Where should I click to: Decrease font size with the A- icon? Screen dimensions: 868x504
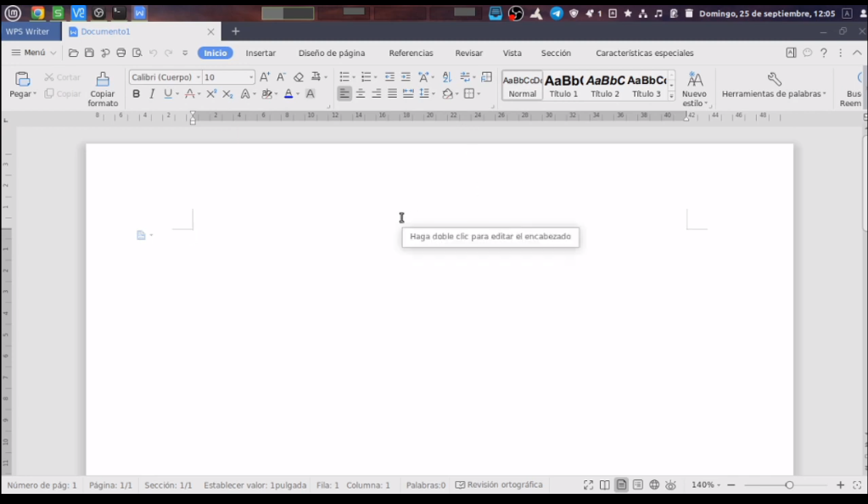[281, 77]
